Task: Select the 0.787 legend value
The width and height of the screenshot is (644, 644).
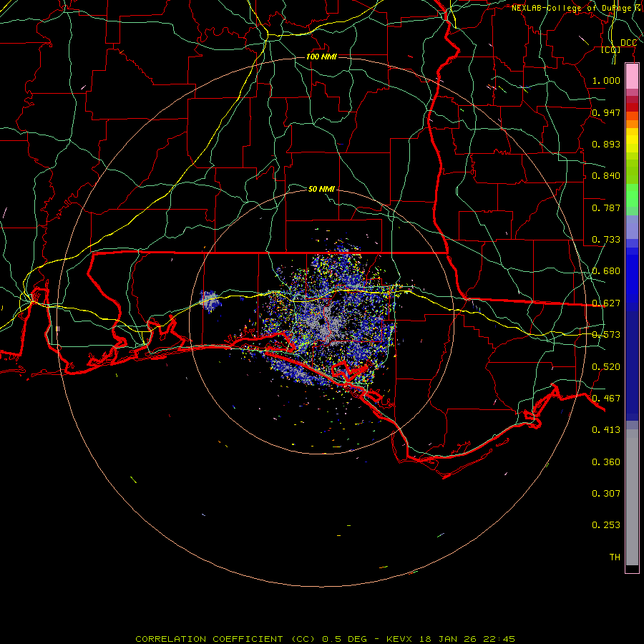Action: tap(606, 208)
